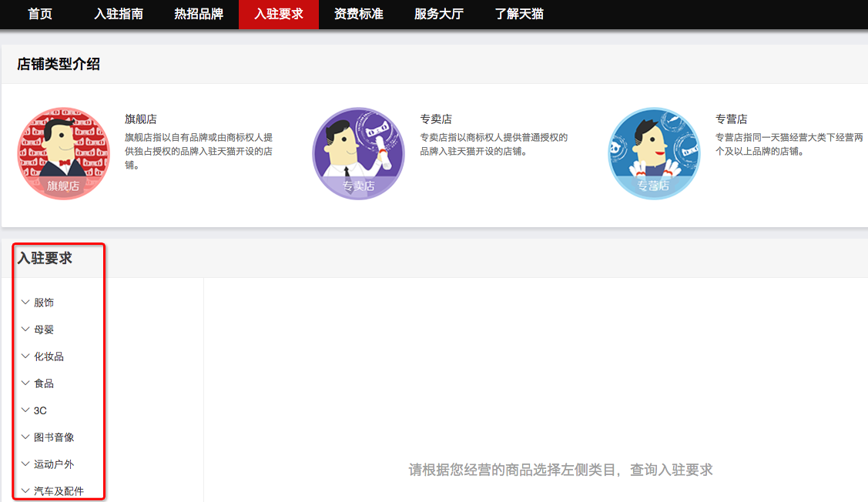Select the 化妆品 category label
Image resolution: width=868 pixels, height=502 pixels.
pos(49,356)
